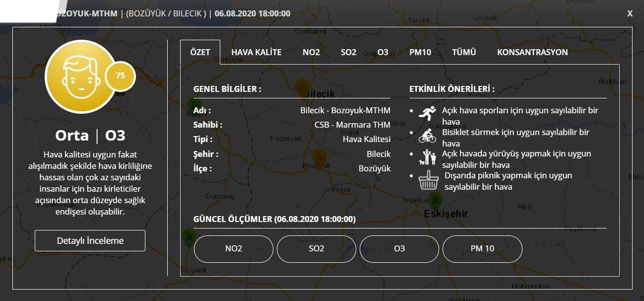Click the outdoor sports recommendation text

pyautogui.click(x=520, y=116)
